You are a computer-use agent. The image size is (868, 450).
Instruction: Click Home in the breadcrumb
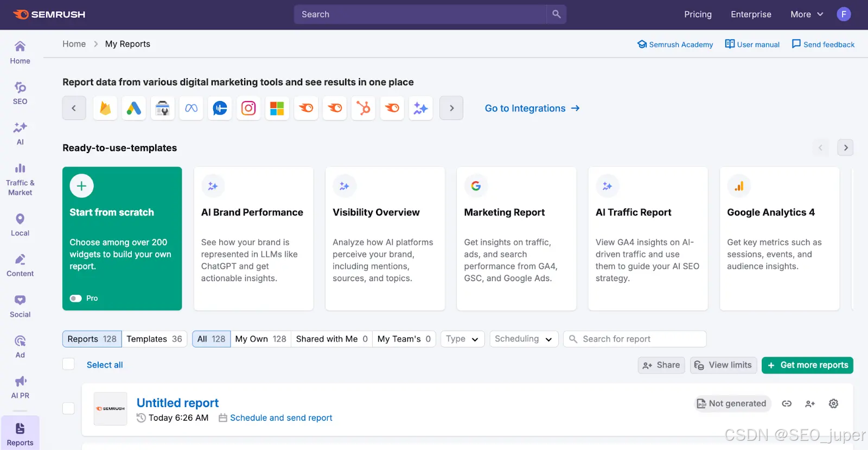pyautogui.click(x=74, y=44)
